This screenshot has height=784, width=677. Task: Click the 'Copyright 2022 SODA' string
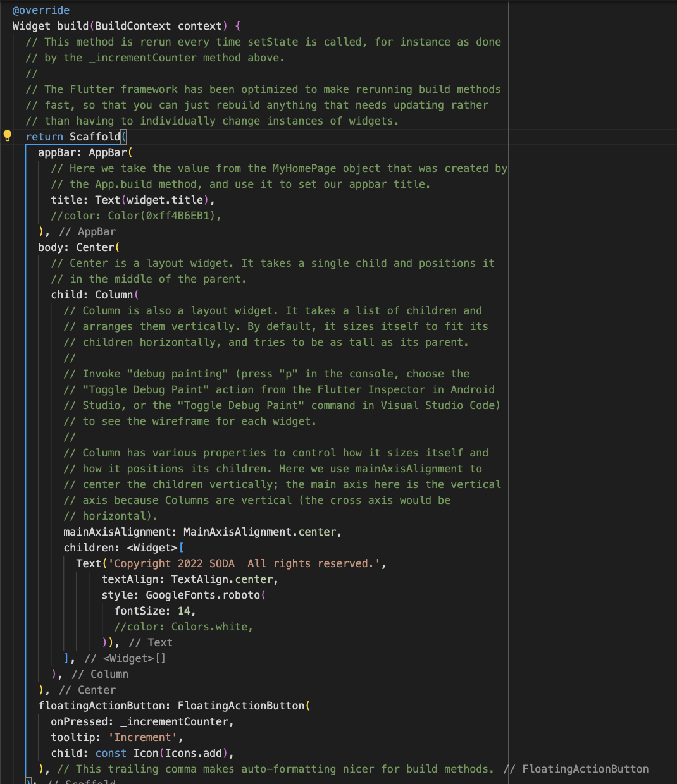[x=174, y=563]
